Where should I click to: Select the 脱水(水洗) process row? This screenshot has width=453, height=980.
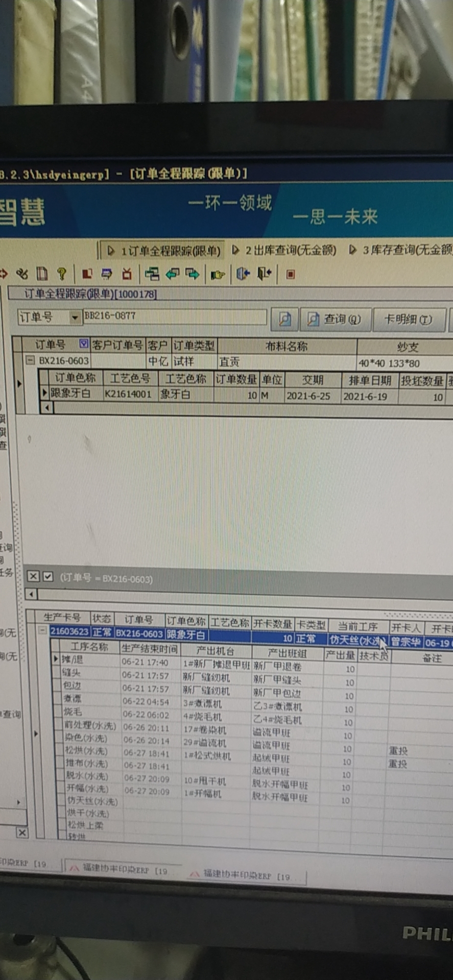coord(86,776)
